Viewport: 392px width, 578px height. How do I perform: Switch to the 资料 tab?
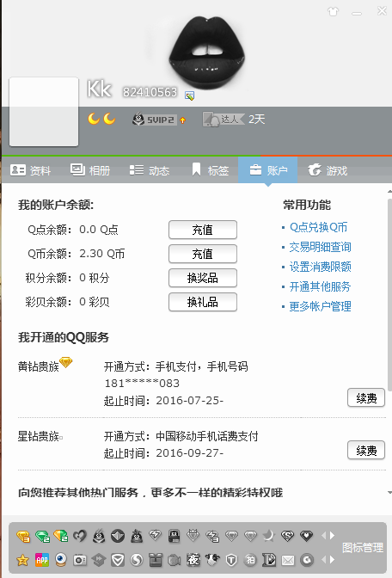pyautogui.click(x=31, y=170)
